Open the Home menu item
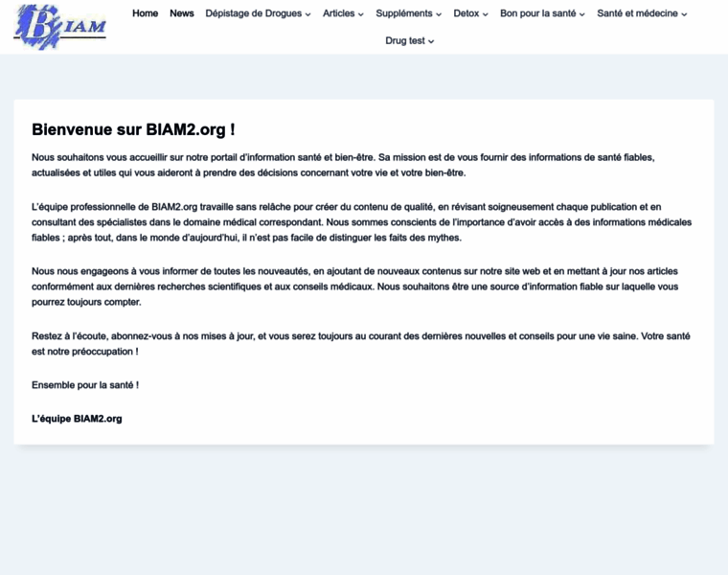Viewport: 728px width, 575px height. 145,13
